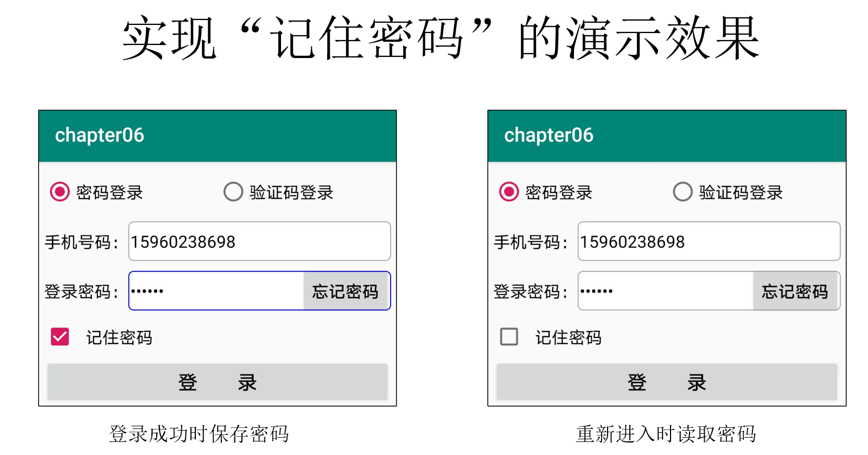Click the chapter06 title bar in the right screen
This screenshot has height=455, width=868.
pyautogui.click(x=666, y=136)
